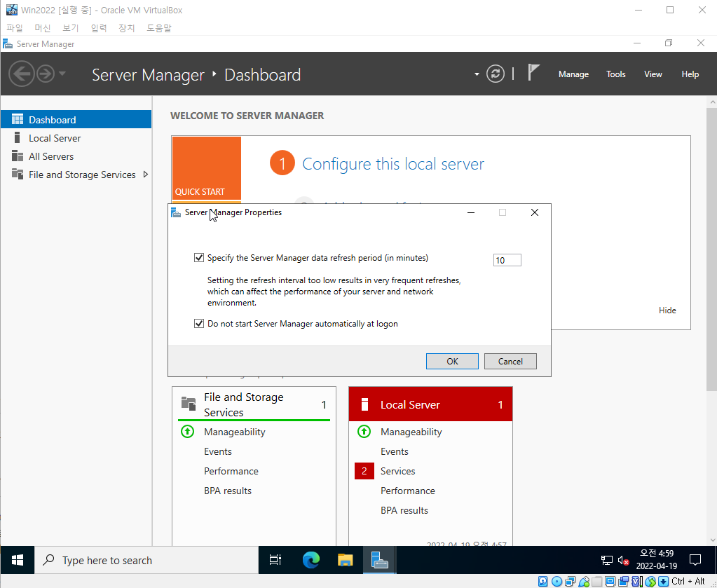Close the Server Manager Properties dialog
The image size is (717, 588).
[x=535, y=212]
